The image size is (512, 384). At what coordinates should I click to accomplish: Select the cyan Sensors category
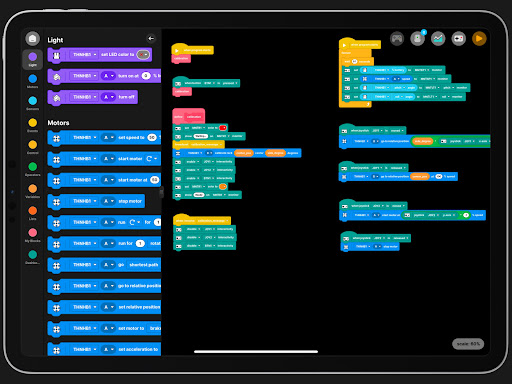click(x=32, y=103)
